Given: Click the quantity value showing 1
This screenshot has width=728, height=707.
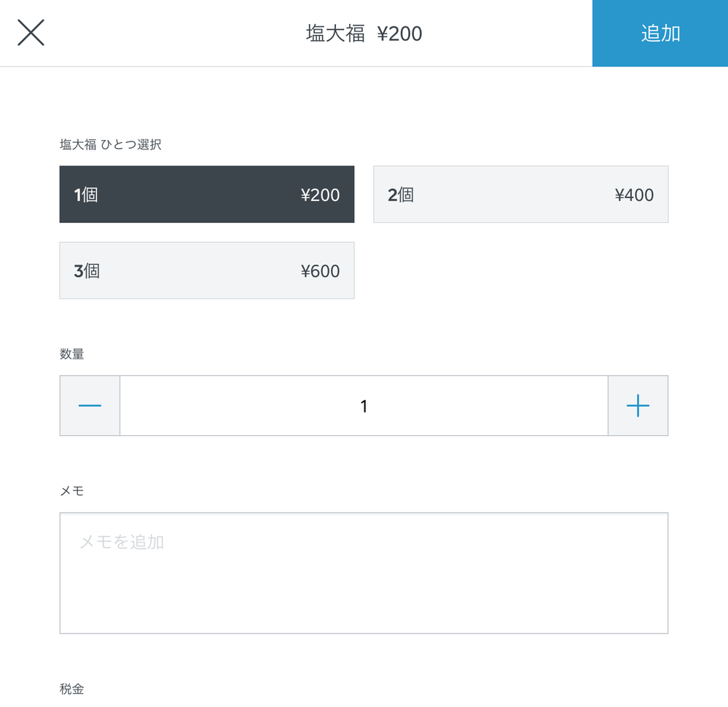Looking at the screenshot, I should (x=364, y=405).
